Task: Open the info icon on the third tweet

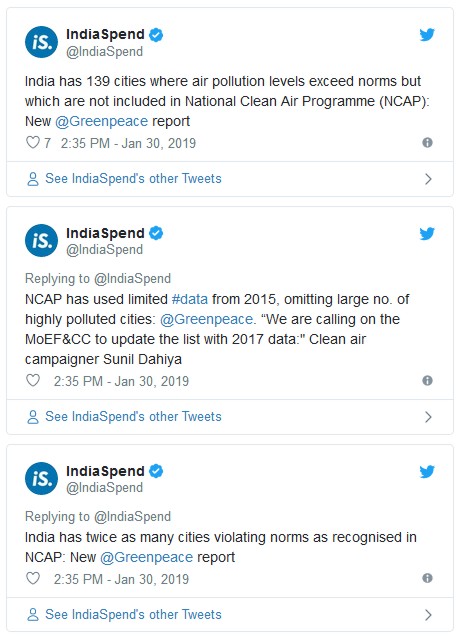Action: click(x=427, y=578)
